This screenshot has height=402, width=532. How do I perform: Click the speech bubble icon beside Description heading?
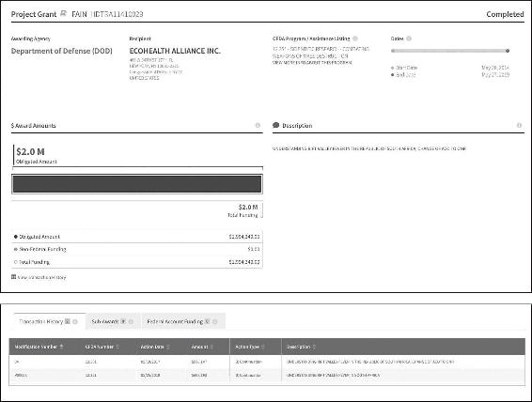click(x=275, y=125)
